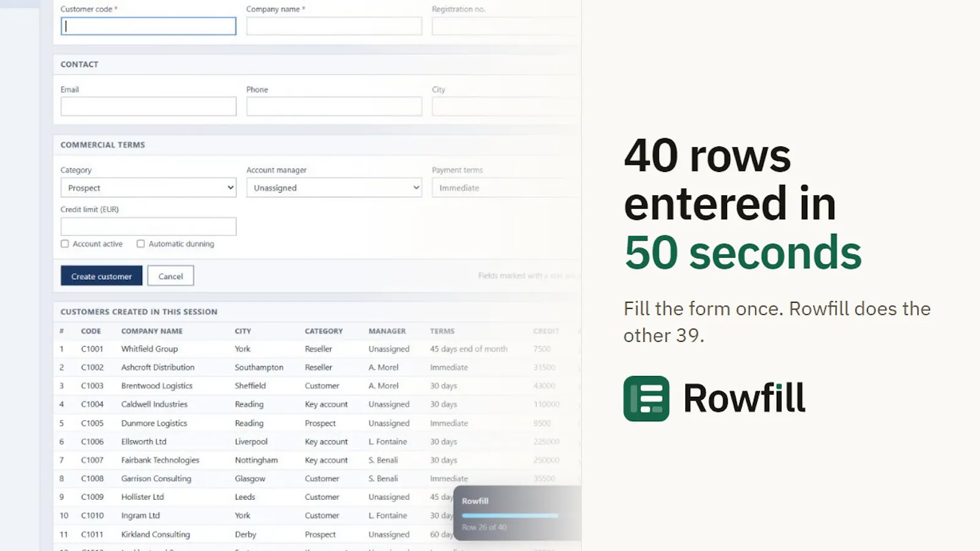Click the Phone input field
980x551 pixels.
tap(334, 107)
